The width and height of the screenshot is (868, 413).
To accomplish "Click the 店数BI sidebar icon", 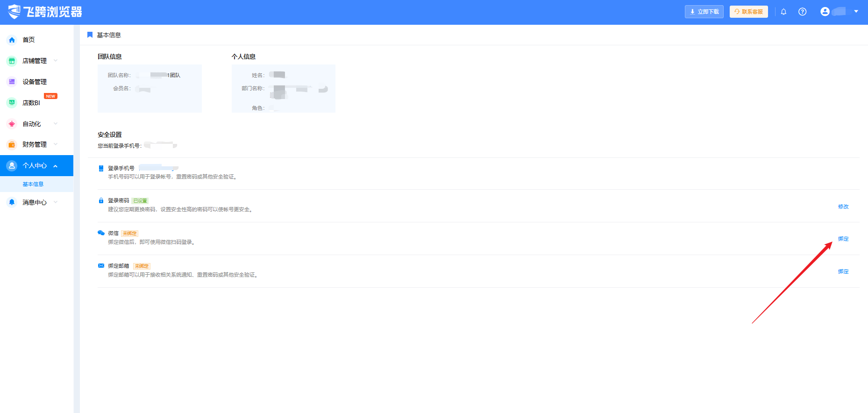I will point(12,103).
